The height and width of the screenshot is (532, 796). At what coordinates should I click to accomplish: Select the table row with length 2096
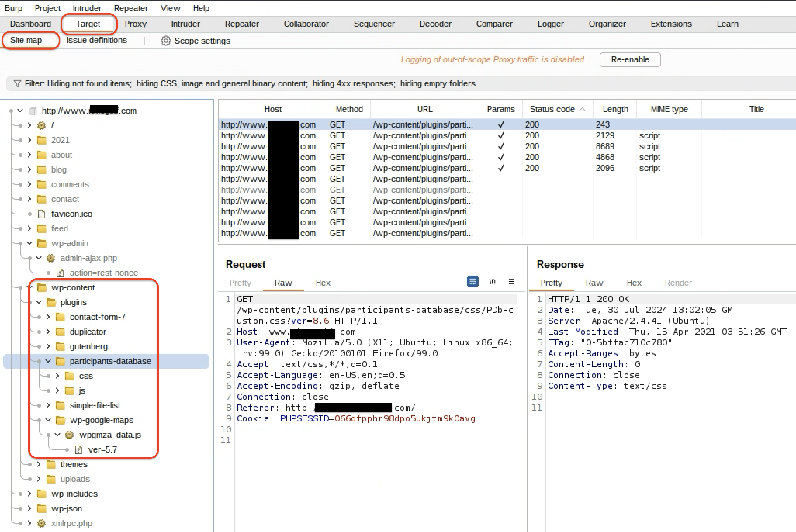click(x=507, y=168)
